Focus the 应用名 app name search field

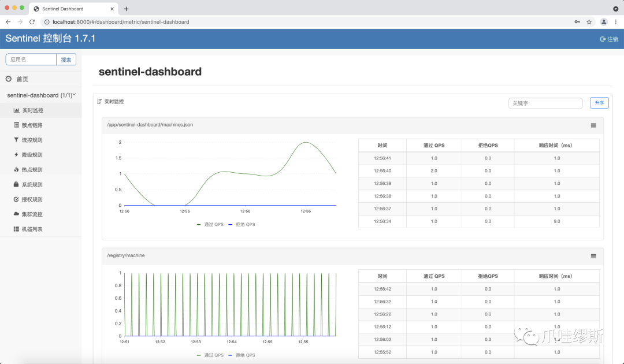coord(31,60)
